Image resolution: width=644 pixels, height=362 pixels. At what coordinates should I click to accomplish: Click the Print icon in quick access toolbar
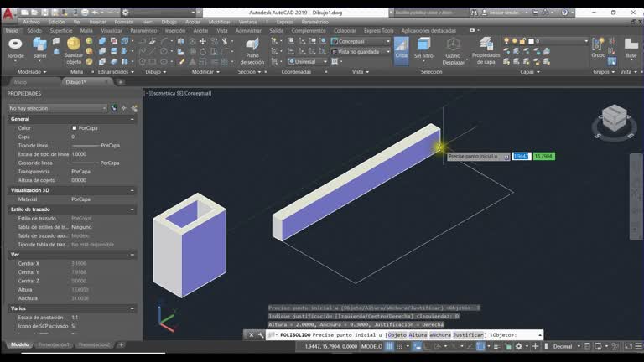pyautogui.click(x=85, y=13)
